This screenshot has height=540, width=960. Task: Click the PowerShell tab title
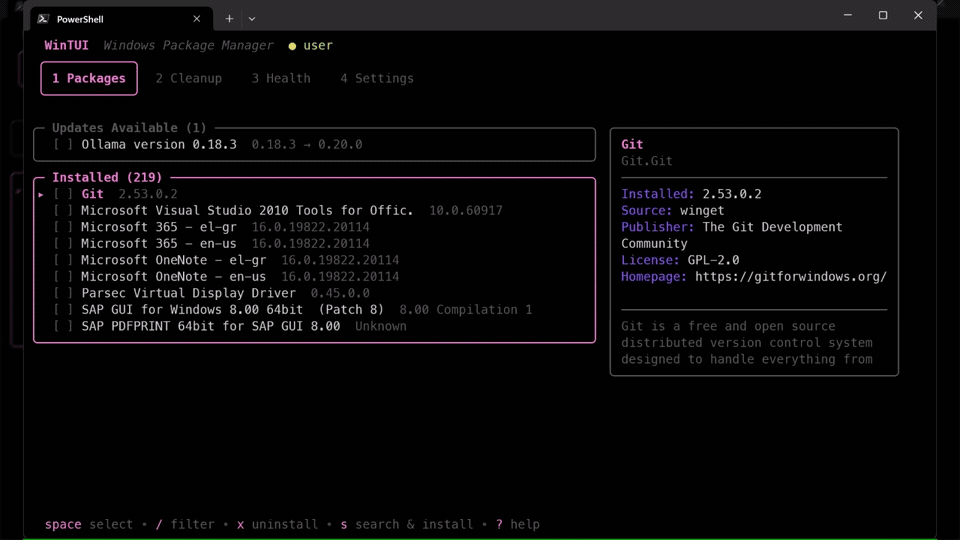[80, 19]
